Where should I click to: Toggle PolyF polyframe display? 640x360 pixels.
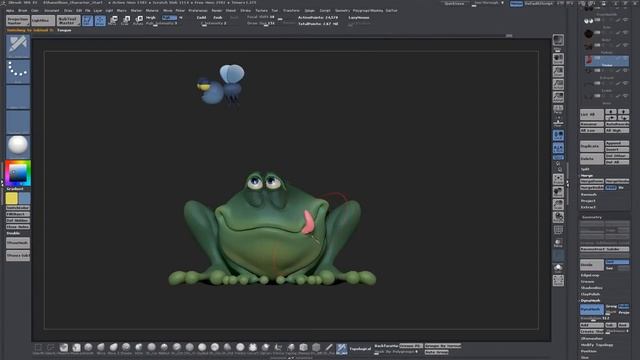click(x=558, y=230)
